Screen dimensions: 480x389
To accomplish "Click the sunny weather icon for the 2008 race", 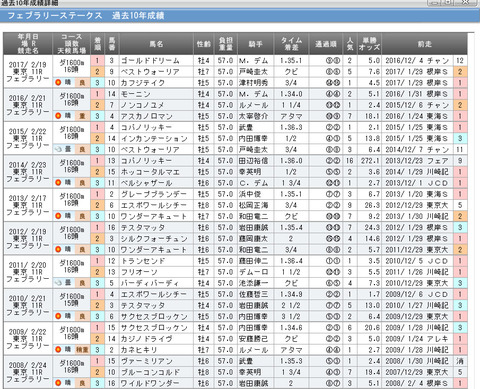I will 58,383.
